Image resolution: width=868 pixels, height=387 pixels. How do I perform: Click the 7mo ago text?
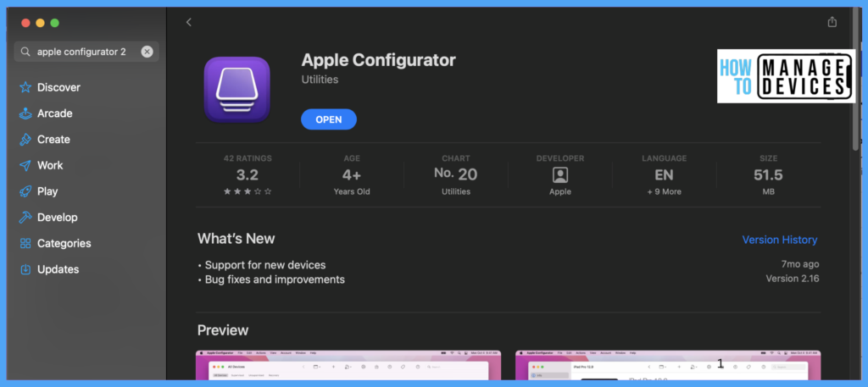click(x=800, y=264)
